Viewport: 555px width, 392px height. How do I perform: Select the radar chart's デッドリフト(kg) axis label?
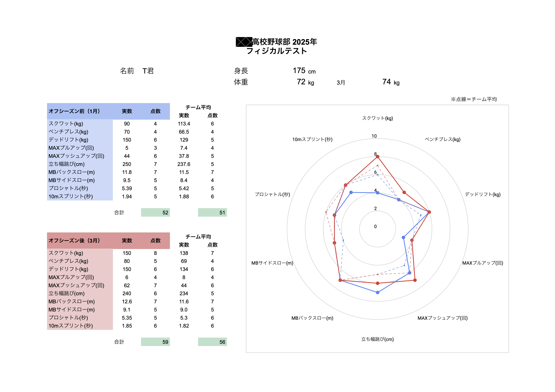(483, 194)
